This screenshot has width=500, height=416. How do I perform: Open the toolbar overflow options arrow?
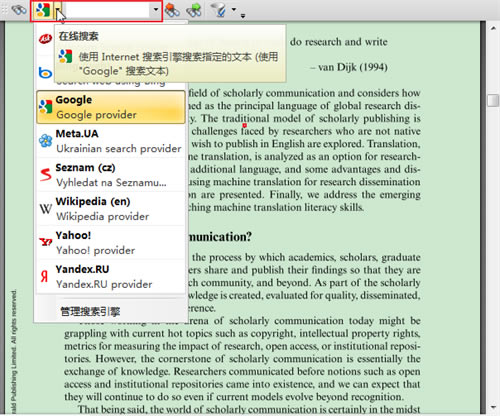[243, 15]
